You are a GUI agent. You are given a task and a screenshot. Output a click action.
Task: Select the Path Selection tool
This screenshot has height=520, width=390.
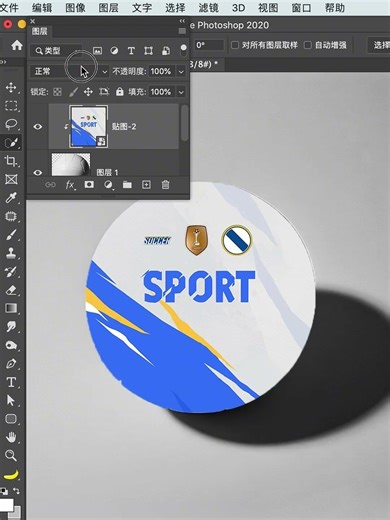[11, 400]
